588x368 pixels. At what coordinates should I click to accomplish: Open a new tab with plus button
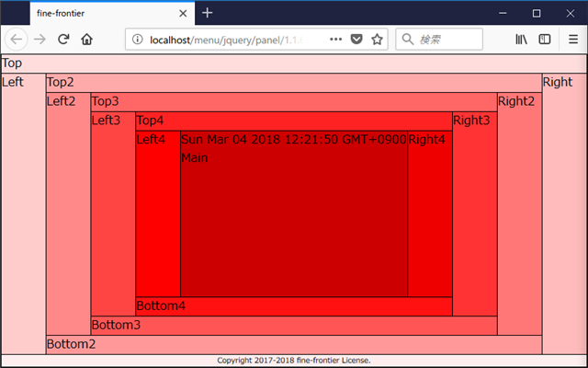tap(207, 13)
